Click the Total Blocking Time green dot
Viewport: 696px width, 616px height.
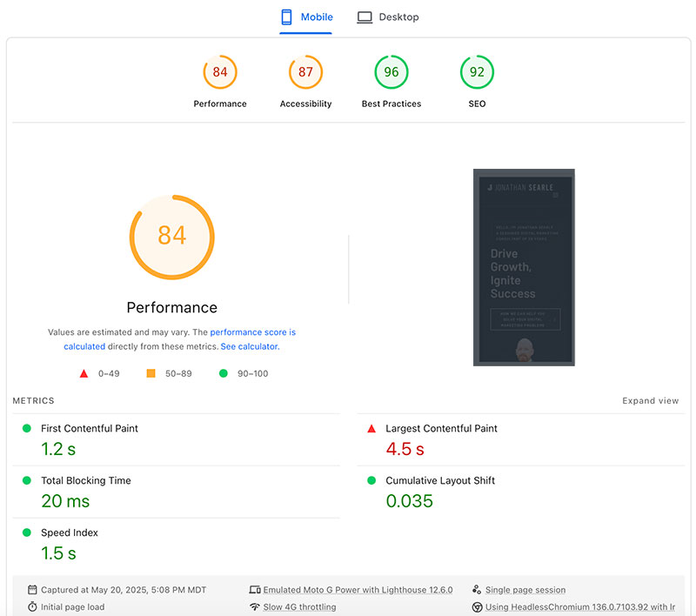coord(27,480)
